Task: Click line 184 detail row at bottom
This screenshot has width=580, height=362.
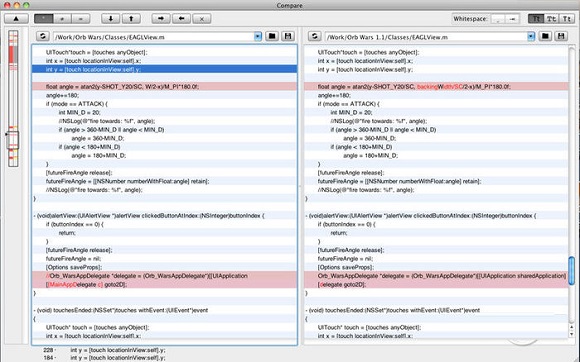Action: click(105, 358)
